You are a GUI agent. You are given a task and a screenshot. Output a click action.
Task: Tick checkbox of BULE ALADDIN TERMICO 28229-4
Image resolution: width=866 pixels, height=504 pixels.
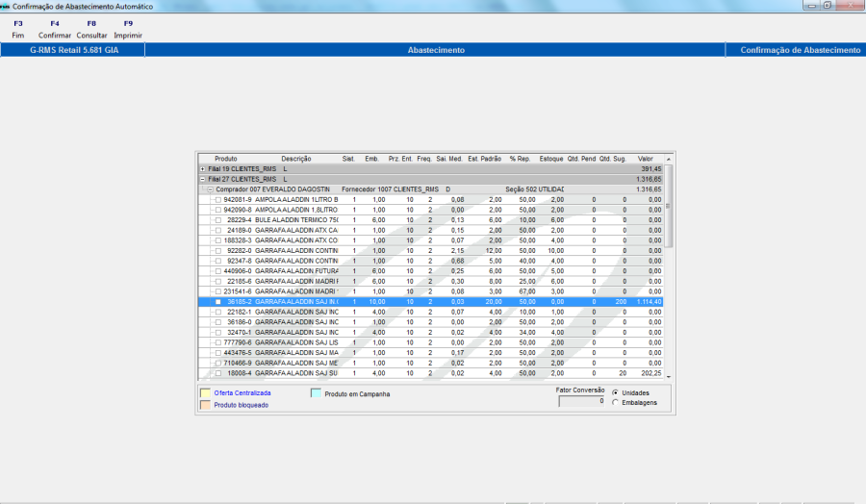218,220
